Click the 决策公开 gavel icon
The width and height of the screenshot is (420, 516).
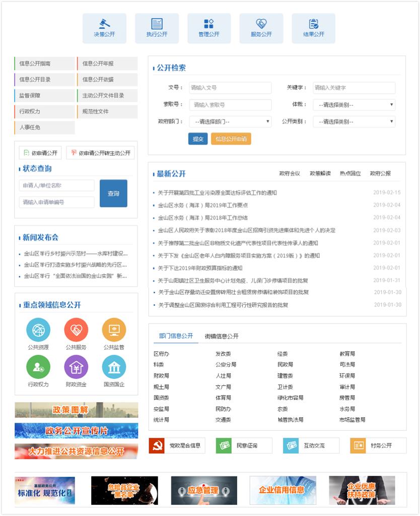pyautogui.click(x=104, y=24)
